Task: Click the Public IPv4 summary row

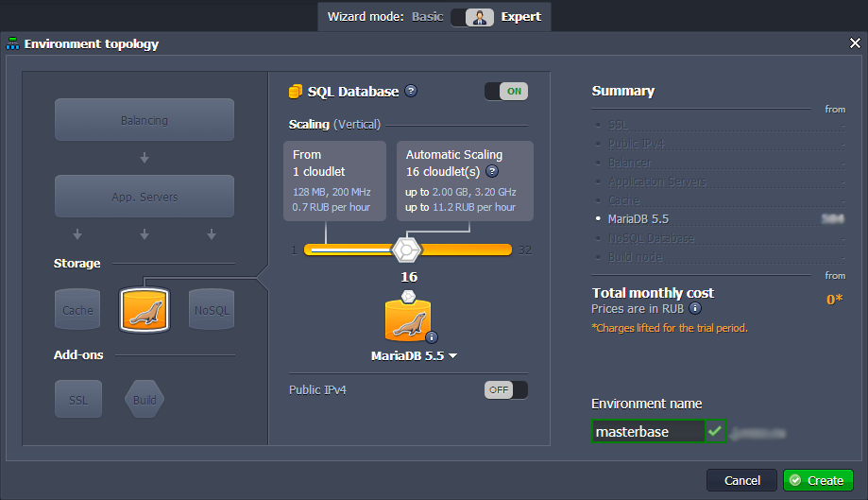Action: pyautogui.click(x=719, y=144)
